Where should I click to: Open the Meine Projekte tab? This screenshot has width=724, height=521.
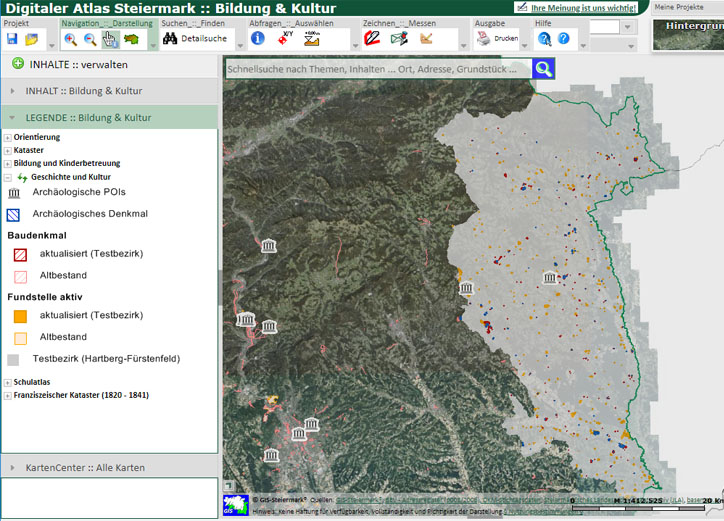pyautogui.click(x=679, y=7)
